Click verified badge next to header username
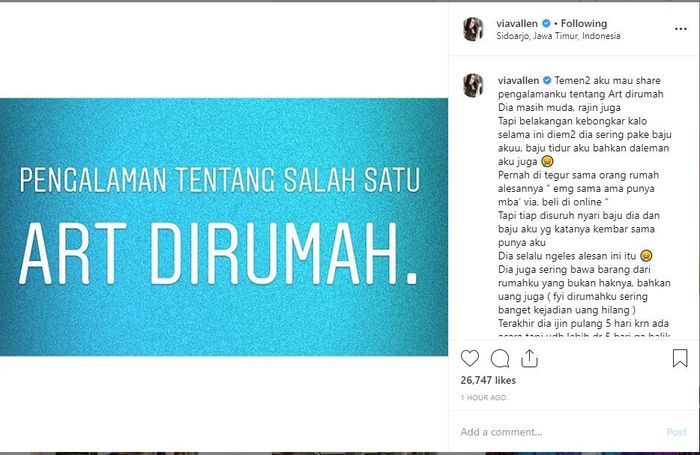The width and height of the screenshot is (700, 455). click(x=546, y=23)
